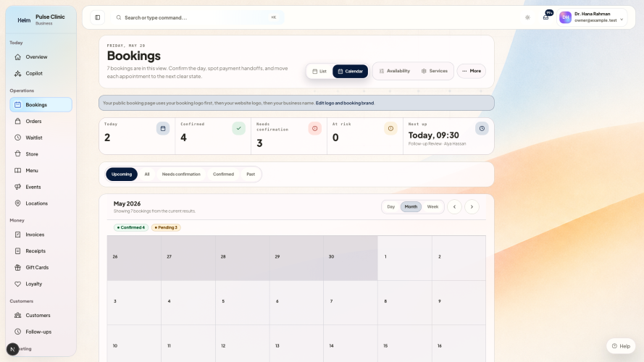Click the Follow-ups clock icon
The image size is (644, 362).
point(17,332)
